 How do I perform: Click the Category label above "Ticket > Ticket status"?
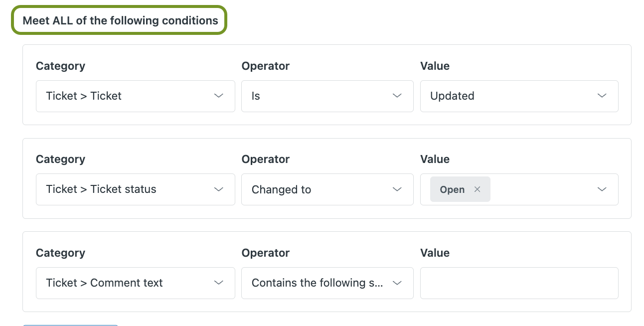(x=60, y=159)
